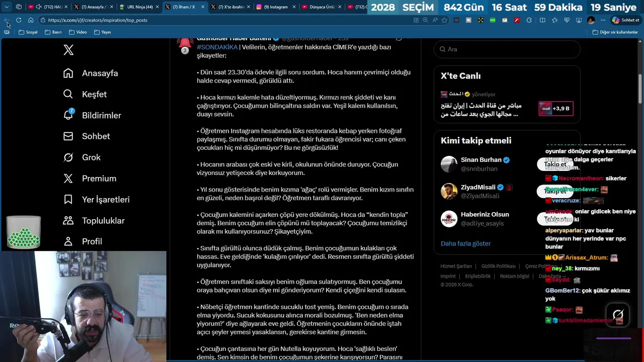Open Premium in the X sidebar
This screenshot has height=362, width=644.
(90, 178)
